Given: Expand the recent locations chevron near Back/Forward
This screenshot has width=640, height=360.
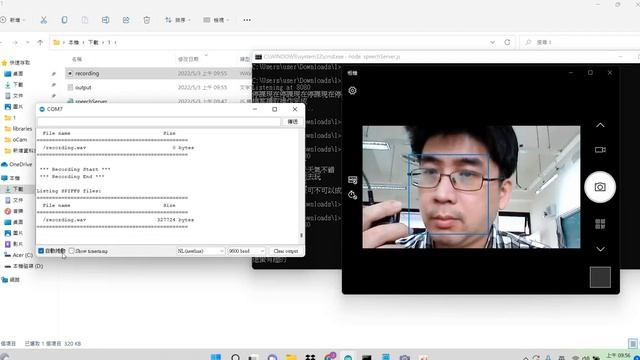Looking at the screenshot, I should [x=27, y=42].
